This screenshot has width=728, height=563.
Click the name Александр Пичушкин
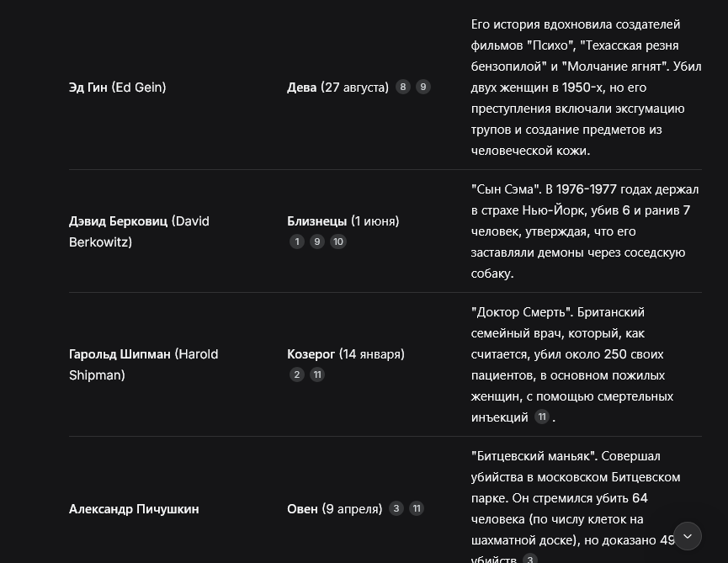134,508
